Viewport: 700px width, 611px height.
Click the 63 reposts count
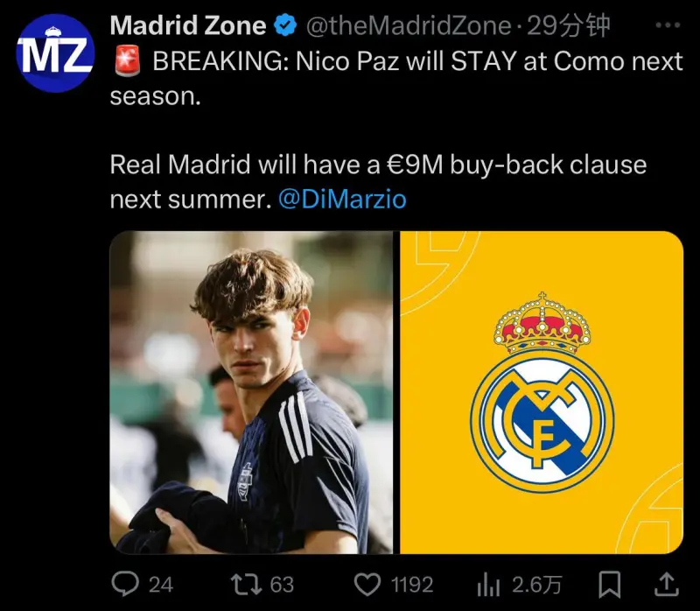(x=282, y=585)
